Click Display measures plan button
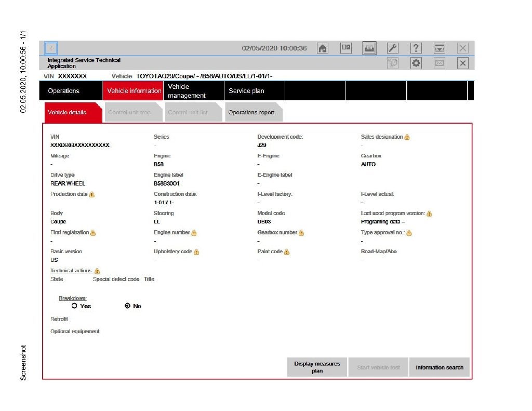This screenshot has width=532, height=411. click(x=317, y=367)
